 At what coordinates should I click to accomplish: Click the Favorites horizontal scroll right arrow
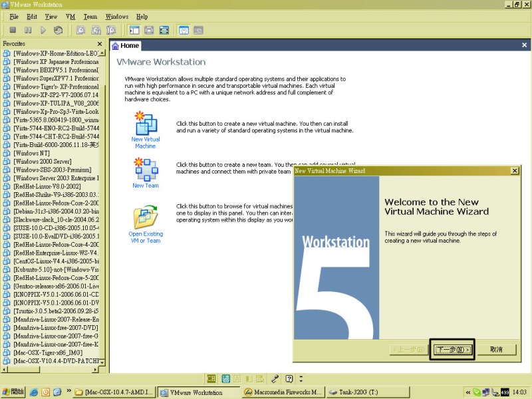(x=94, y=370)
